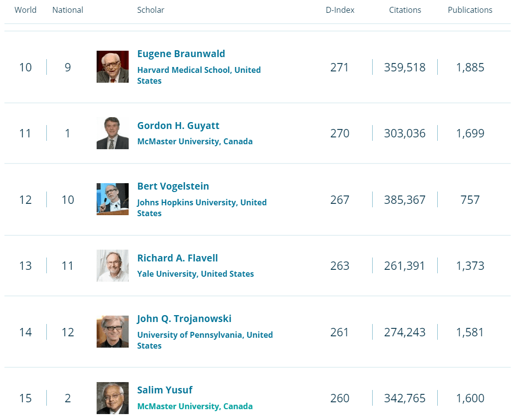
Task: Visit Harvard Medical School affiliation link
Action: click(199, 70)
